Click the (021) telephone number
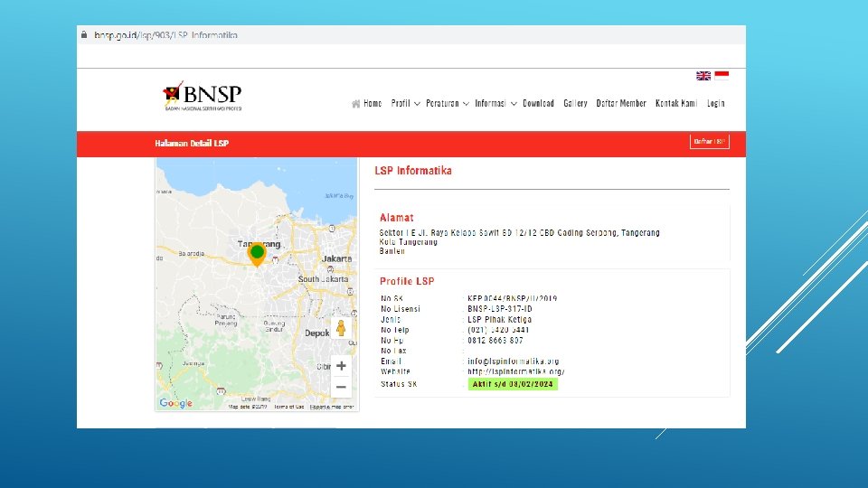Viewport: 868px width, 488px height. pos(498,330)
